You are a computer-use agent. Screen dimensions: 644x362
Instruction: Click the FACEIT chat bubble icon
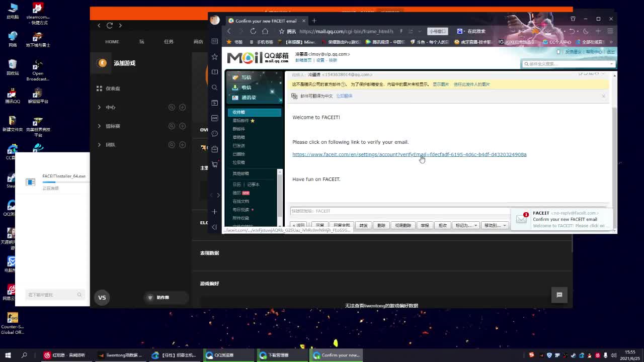(559, 295)
